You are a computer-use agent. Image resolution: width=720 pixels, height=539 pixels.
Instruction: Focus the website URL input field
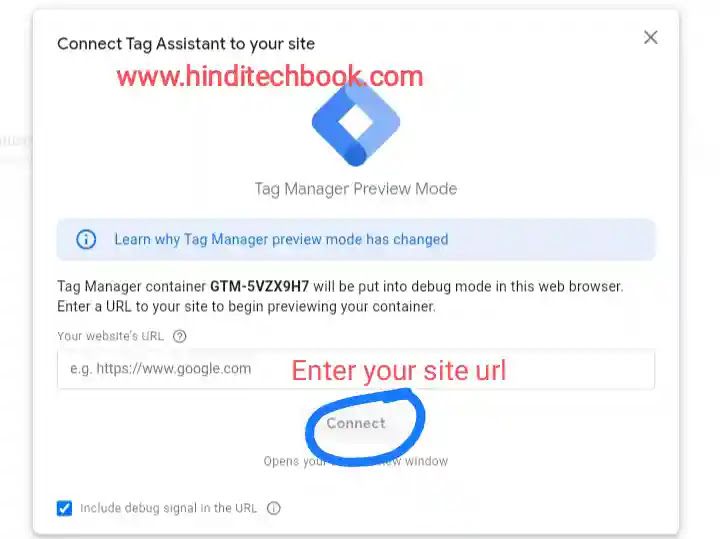point(356,369)
